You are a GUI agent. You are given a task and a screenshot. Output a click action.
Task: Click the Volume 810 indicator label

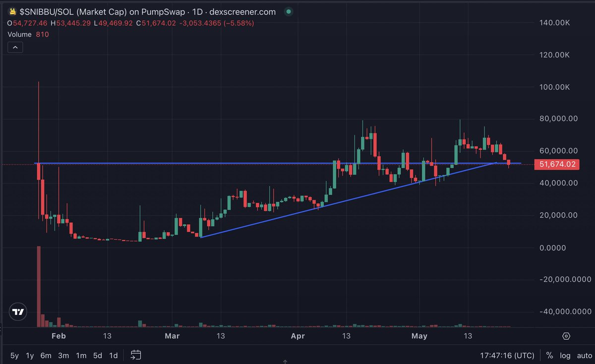28,34
